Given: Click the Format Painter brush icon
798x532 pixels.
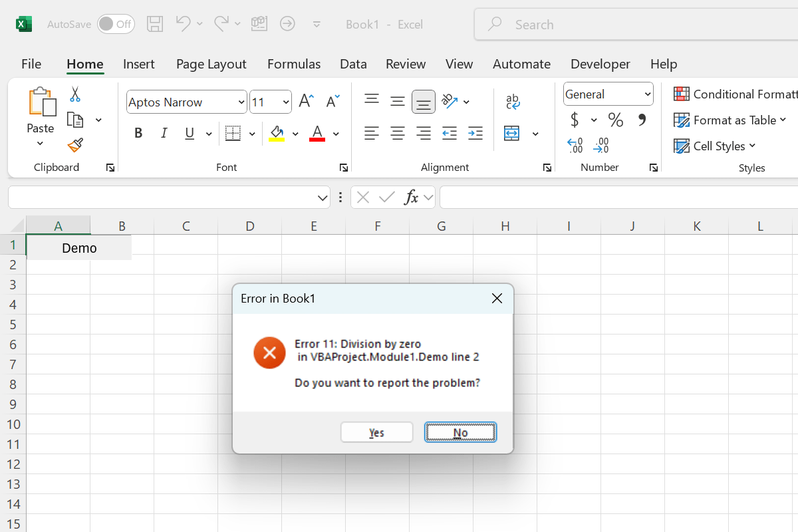Looking at the screenshot, I should pos(75,145).
